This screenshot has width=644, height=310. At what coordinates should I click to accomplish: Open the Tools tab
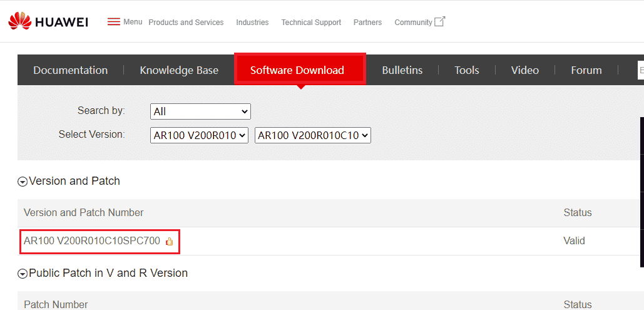click(x=467, y=70)
